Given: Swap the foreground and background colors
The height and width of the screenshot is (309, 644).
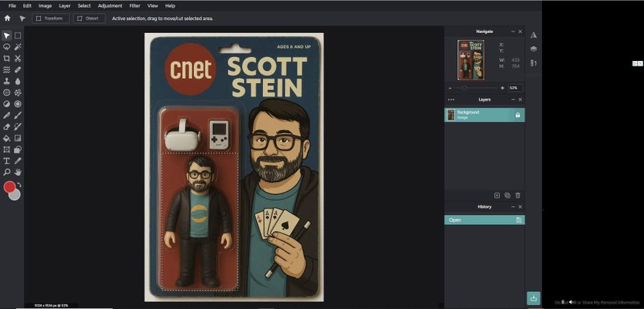Looking at the screenshot, I should click(x=19, y=185).
